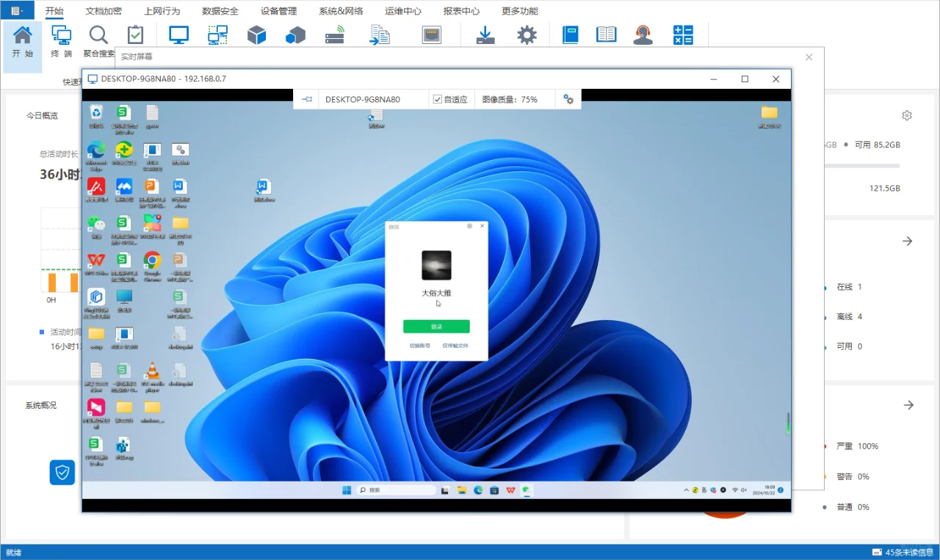Screen dimensions: 940x560
Task: Open the calculator ribbon icon
Action: tap(683, 35)
